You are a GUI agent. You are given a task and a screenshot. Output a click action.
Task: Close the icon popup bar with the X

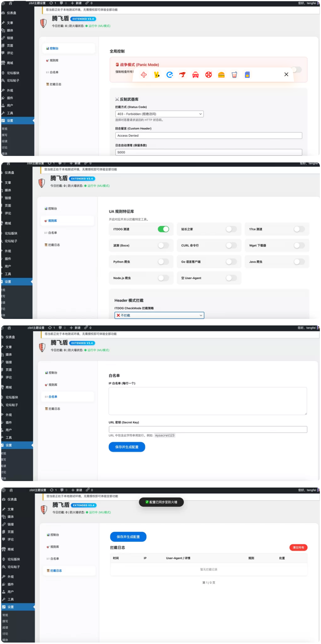(286, 74)
